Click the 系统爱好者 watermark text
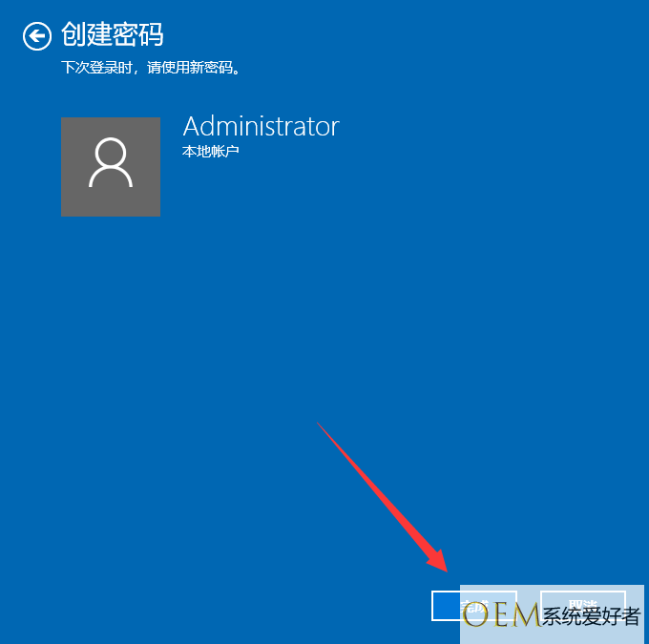 click(x=591, y=616)
